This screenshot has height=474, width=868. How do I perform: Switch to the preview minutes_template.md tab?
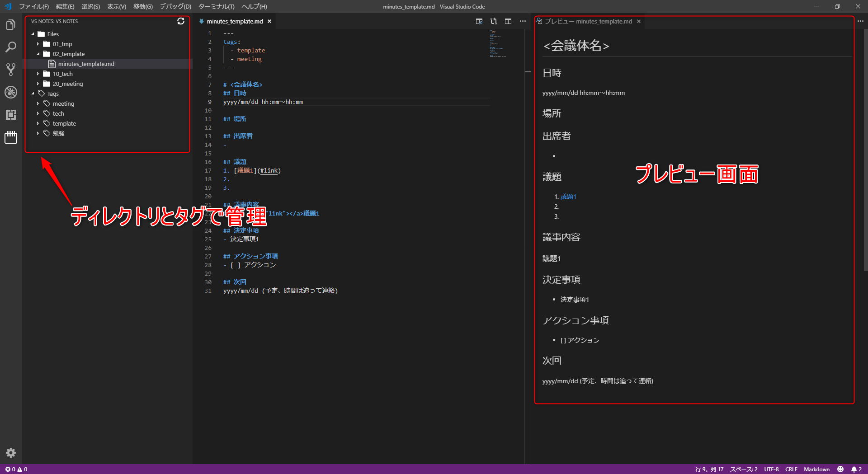588,21
